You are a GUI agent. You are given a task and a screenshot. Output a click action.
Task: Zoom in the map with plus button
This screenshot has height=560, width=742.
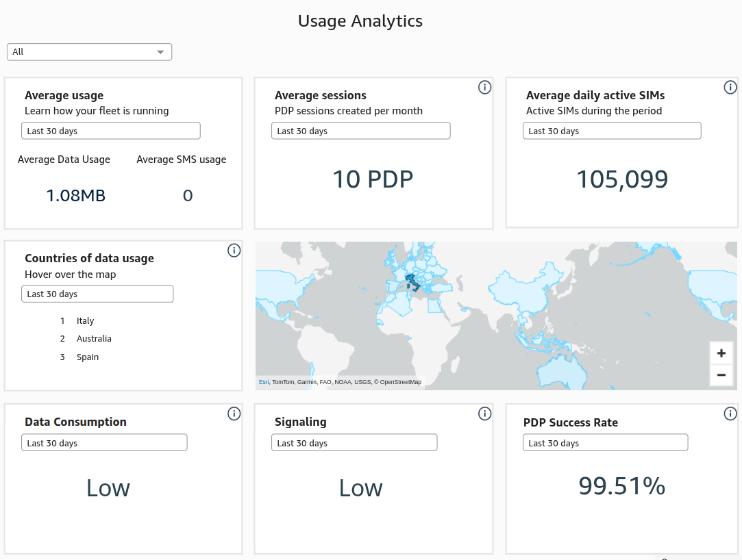point(721,353)
